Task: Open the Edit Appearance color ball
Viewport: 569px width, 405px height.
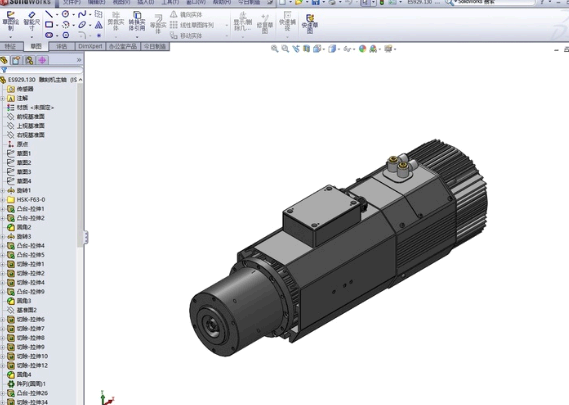Action: [362, 49]
